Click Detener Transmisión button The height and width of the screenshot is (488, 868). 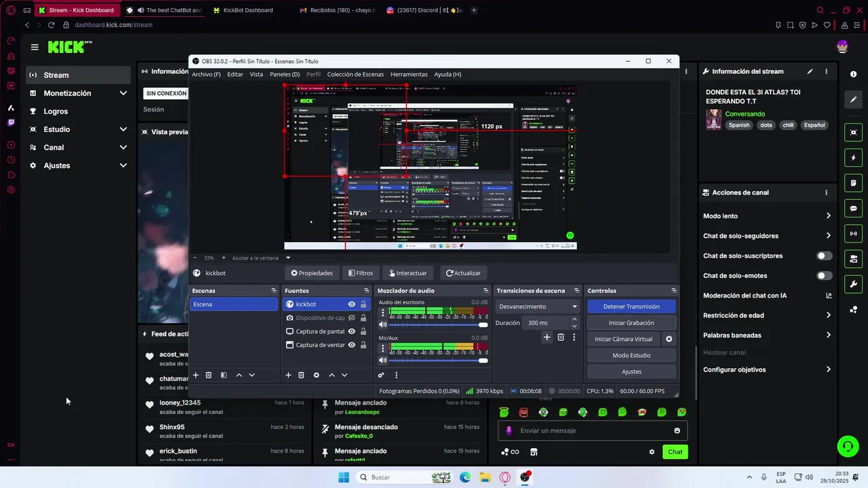point(631,306)
